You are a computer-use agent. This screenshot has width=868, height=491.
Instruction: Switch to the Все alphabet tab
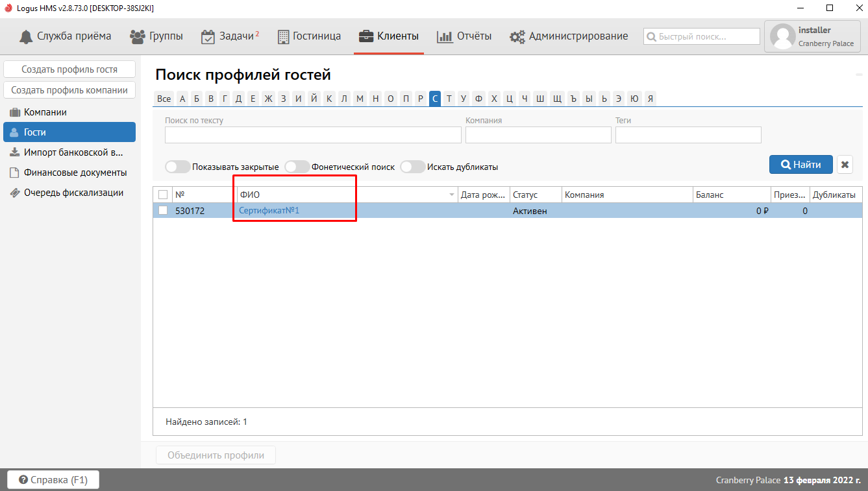point(164,99)
